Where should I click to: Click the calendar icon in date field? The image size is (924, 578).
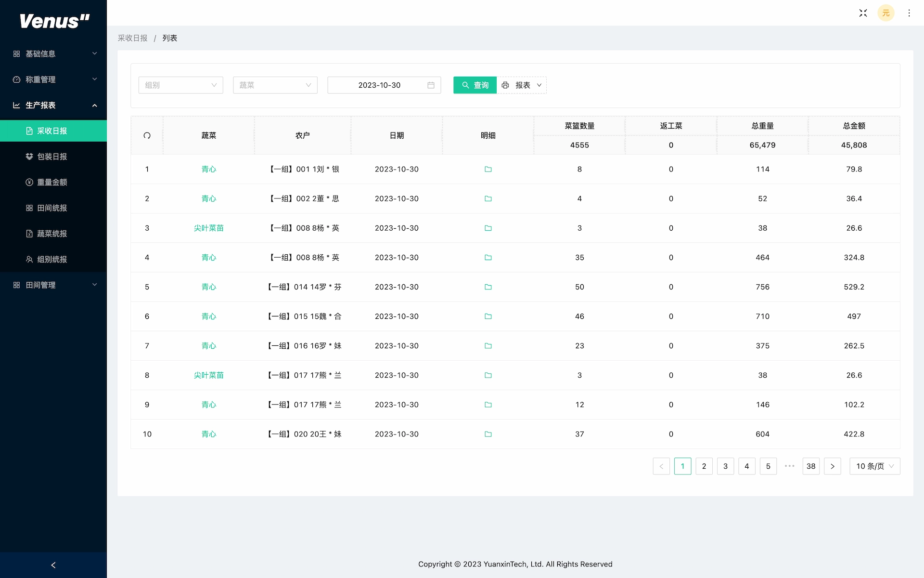[x=431, y=85]
